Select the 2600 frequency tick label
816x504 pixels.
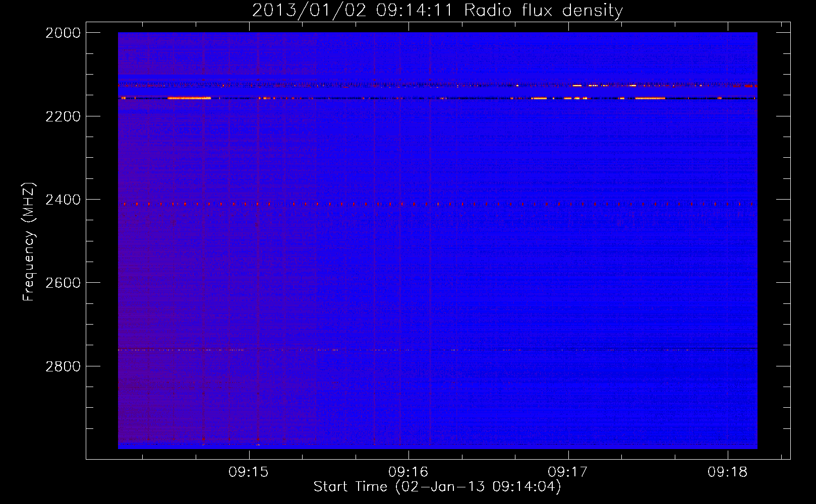click(x=63, y=283)
